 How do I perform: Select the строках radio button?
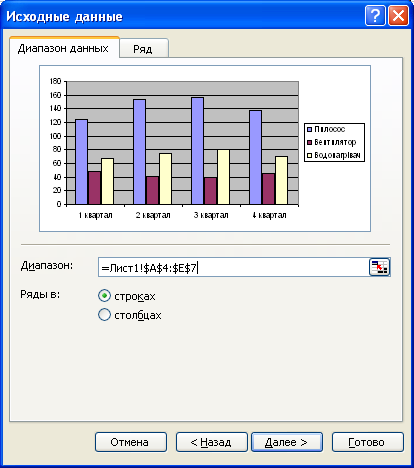pyautogui.click(x=104, y=296)
